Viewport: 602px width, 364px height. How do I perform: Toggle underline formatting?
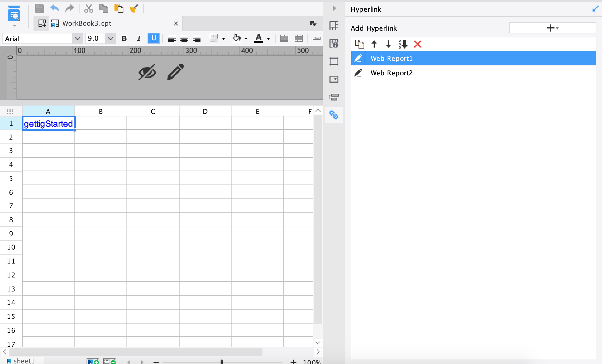[x=154, y=39]
